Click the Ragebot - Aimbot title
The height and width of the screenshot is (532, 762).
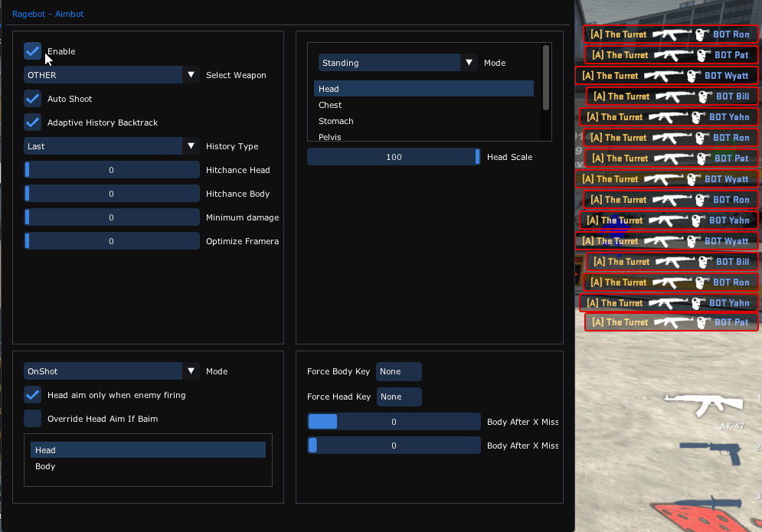[47, 14]
